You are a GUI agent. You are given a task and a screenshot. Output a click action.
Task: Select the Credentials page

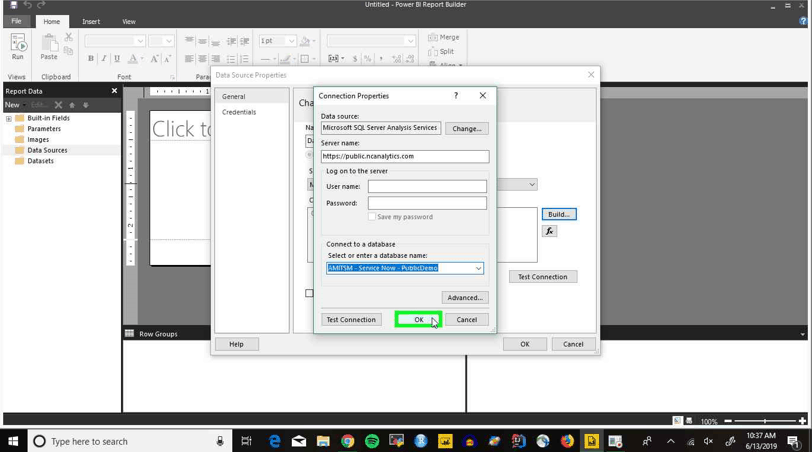[x=239, y=112]
